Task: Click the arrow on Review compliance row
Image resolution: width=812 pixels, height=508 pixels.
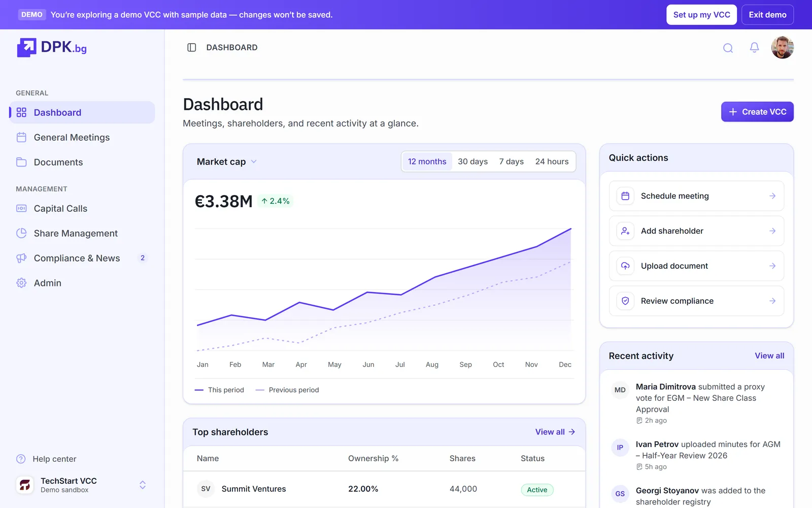Action: (x=772, y=301)
